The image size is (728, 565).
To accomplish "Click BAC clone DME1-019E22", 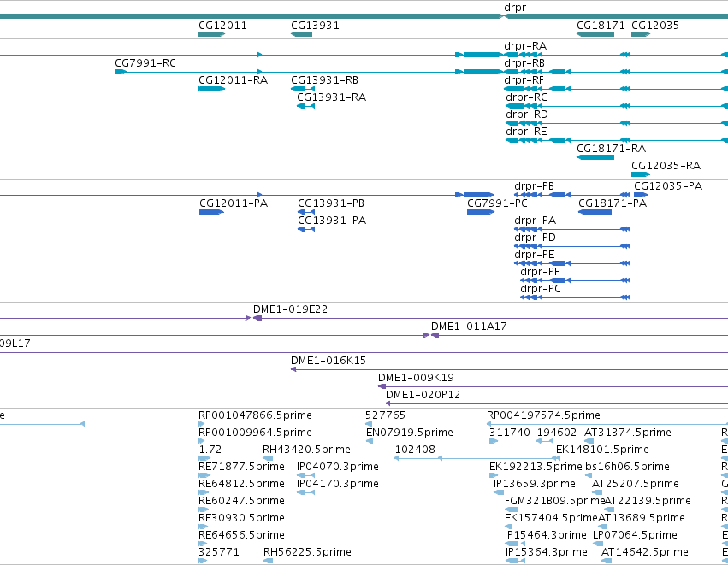I will [x=290, y=309].
